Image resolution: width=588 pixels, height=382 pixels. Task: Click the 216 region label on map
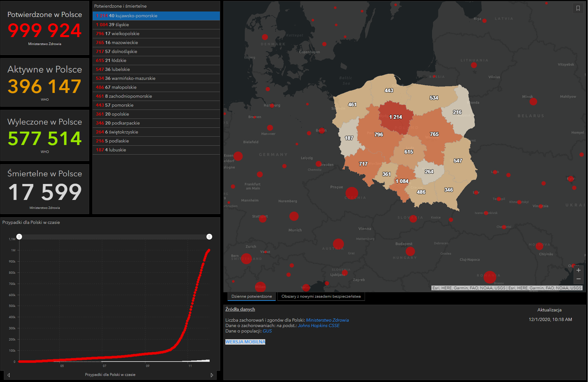pyautogui.click(x=457, y=112)
